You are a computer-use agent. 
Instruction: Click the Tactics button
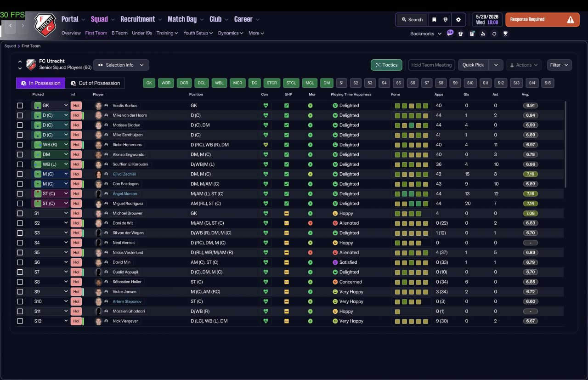pyautogui.click(x=386, y=65)
